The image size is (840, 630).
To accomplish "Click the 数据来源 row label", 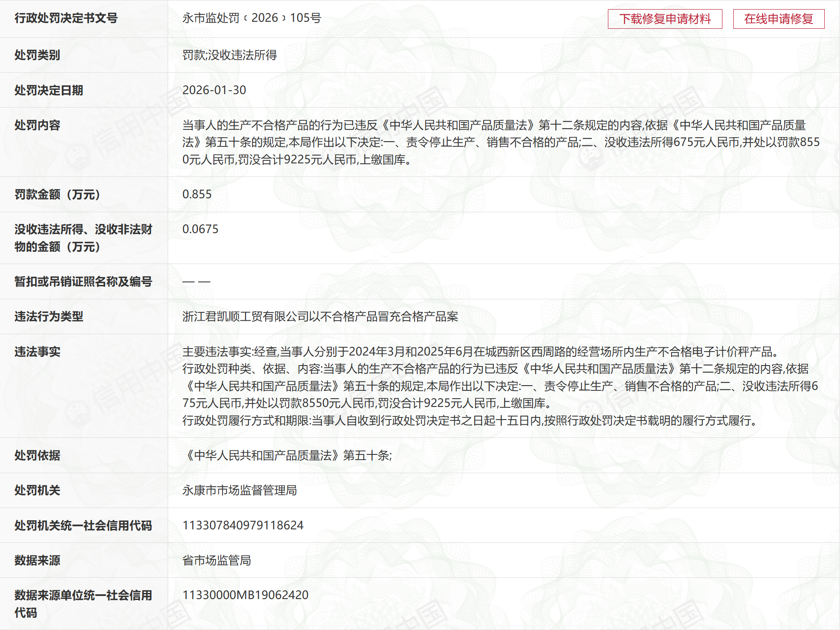I will pos(37,560).
